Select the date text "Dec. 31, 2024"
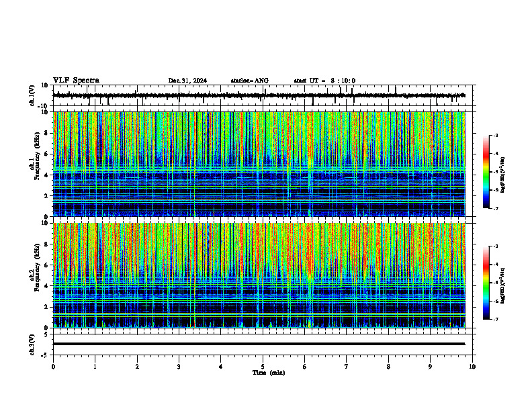532x411 pixels. pos(187,81)
